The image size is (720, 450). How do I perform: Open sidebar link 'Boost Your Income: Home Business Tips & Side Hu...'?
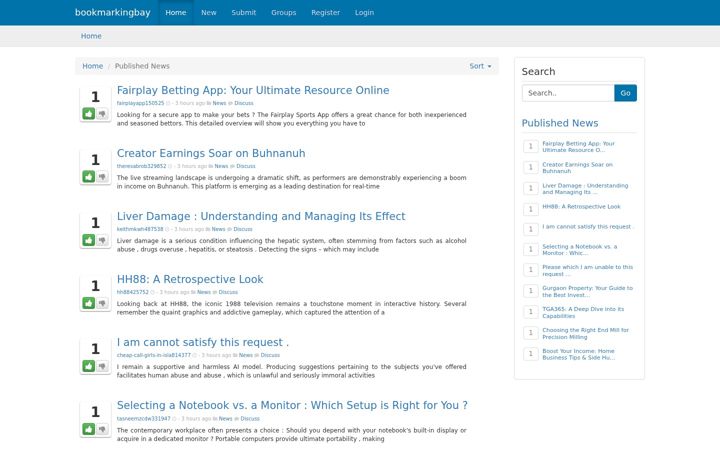pos(579,354)
